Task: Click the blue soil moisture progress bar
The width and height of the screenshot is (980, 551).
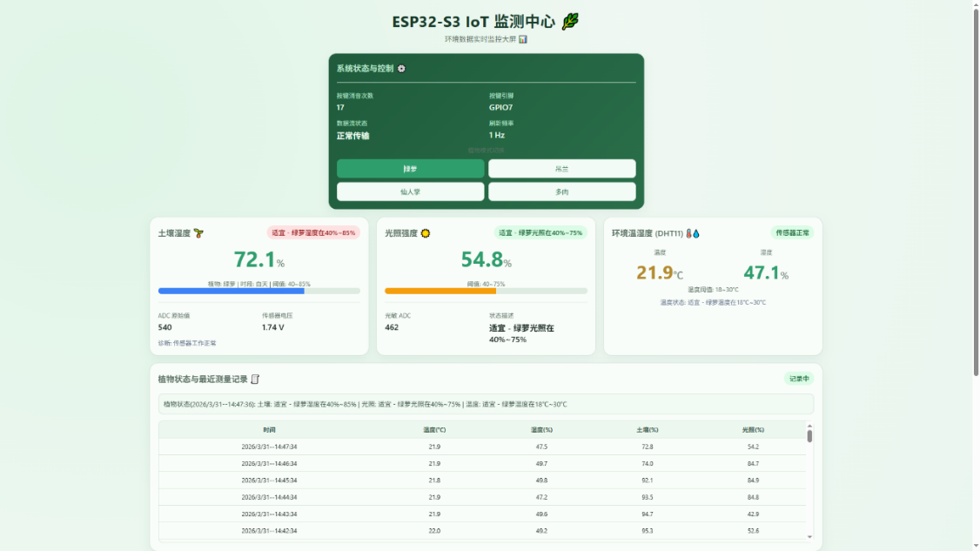Action: (231, 291)
